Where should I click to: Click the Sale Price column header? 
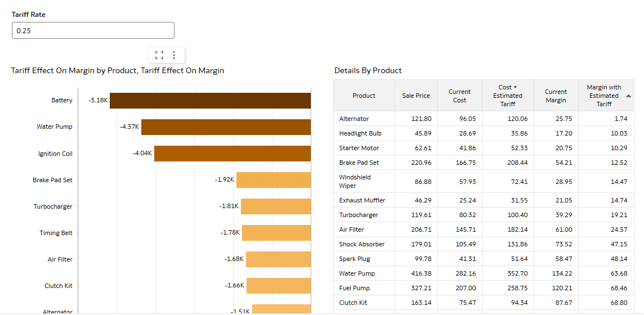(x=416, y=96)
